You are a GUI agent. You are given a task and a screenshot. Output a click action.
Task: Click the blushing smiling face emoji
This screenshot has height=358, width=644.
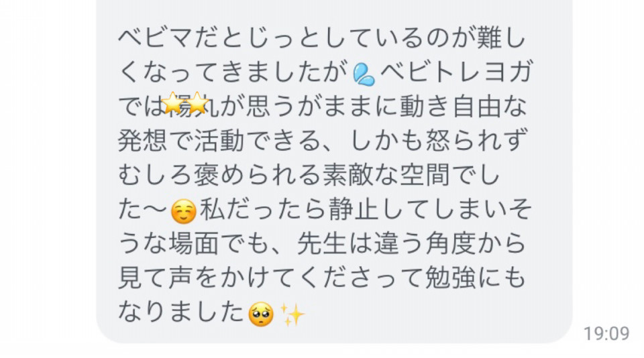click(x=183, y=211)
